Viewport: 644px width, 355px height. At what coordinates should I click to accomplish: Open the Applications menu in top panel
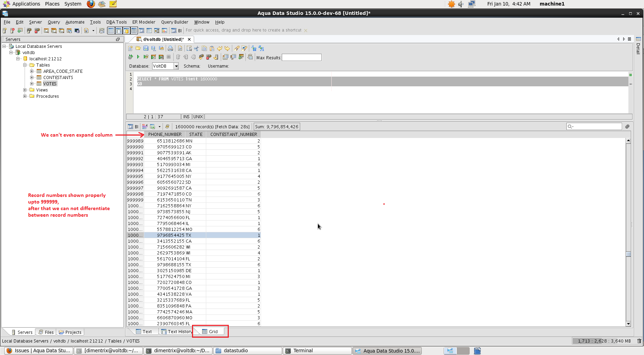coord(22,4)
